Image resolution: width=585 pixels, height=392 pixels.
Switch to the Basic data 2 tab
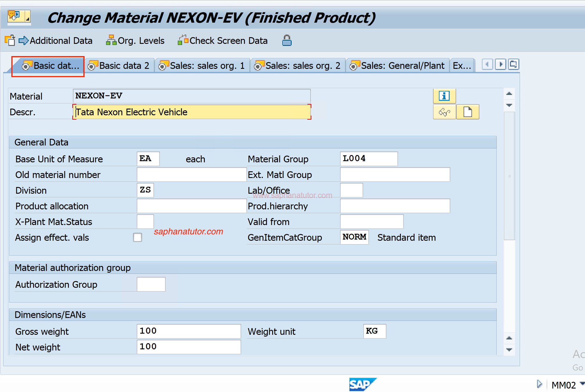[119, 66]
